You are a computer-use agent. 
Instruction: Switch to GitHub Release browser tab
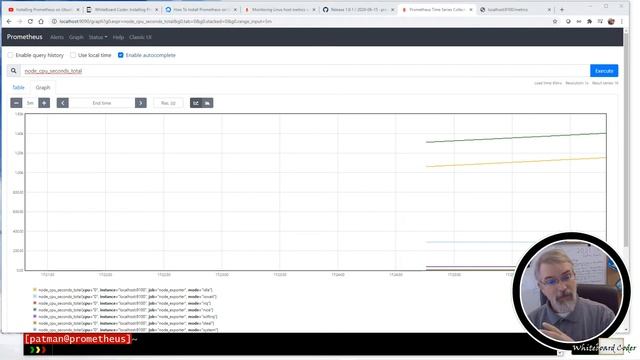[357, 9]
